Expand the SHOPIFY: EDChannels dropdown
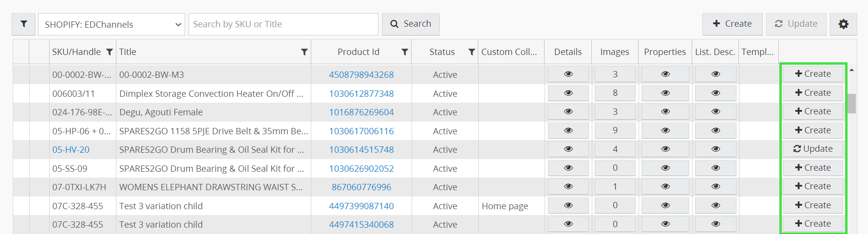This screenshot has height=234, width=868. pyautogui.click(x=112, y=24)
